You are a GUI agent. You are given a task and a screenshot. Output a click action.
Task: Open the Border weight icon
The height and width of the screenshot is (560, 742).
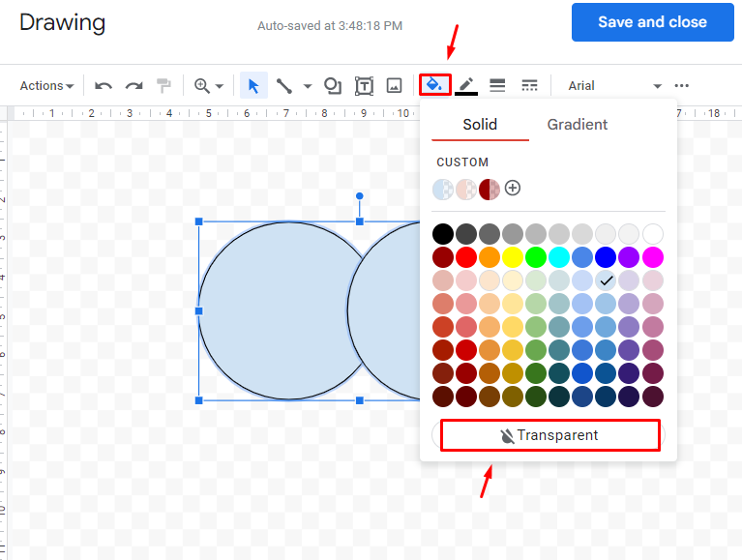(x=497, y=86)
